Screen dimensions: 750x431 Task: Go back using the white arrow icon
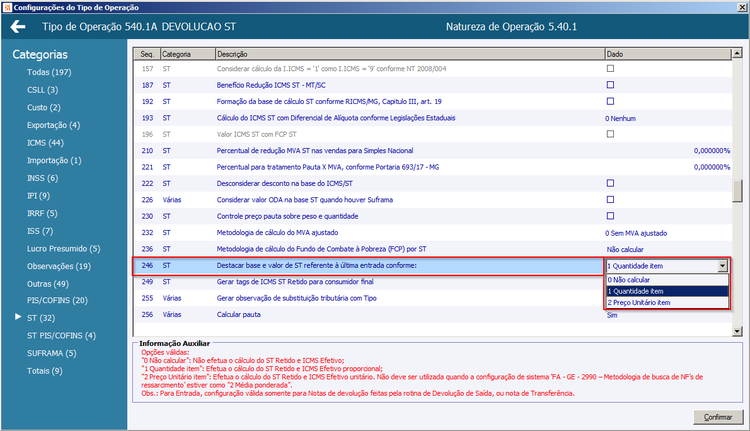click(x=18, y=27)
